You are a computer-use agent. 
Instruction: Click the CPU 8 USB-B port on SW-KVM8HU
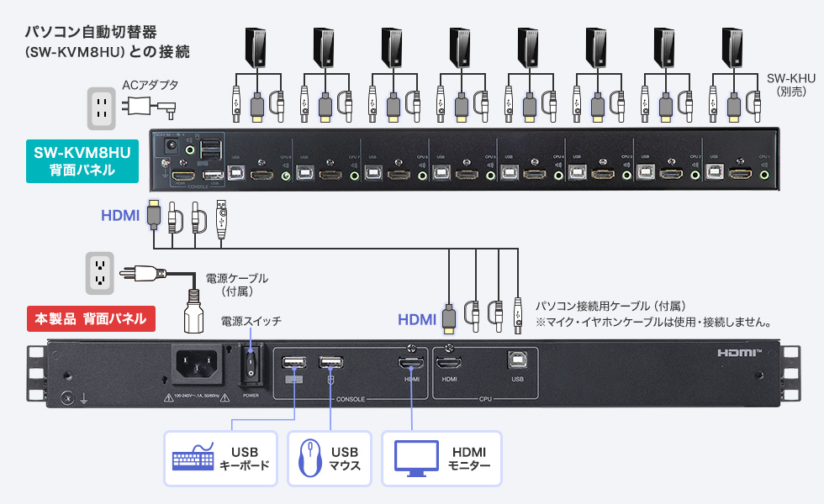pos(236,173)
